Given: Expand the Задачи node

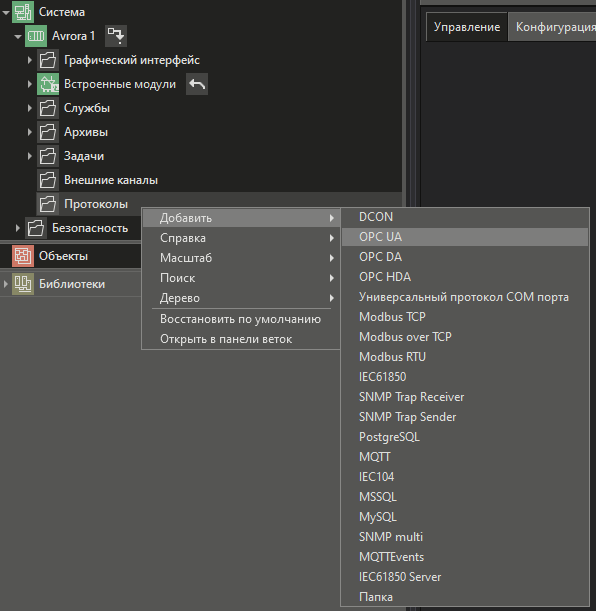Looking at the screenshot, I should [x=30, y=156].
